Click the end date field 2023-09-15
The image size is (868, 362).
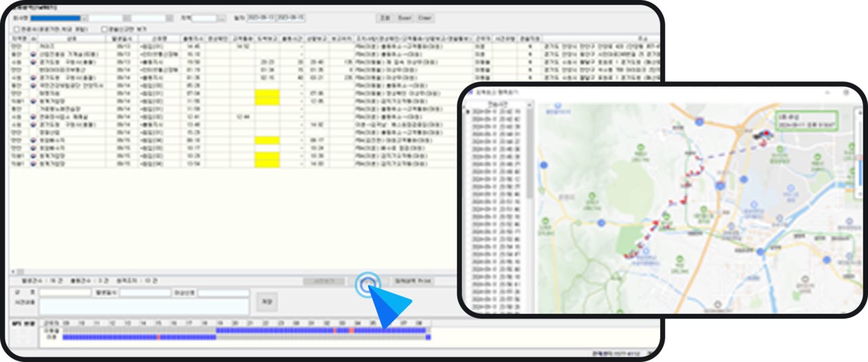point(290,17)
